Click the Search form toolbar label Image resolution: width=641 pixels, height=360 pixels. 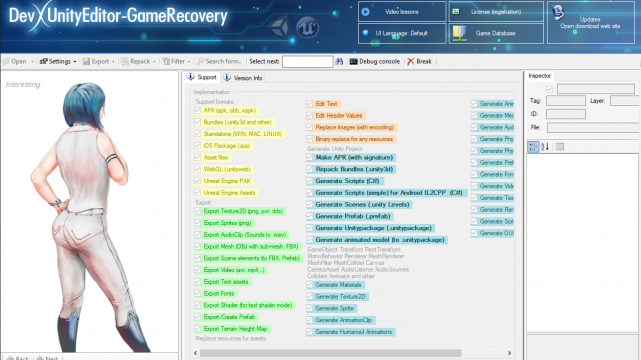224,61
